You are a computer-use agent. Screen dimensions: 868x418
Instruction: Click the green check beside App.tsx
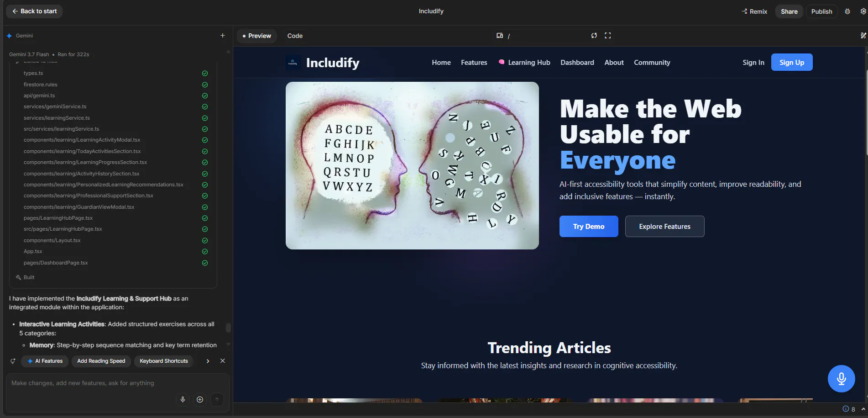(x=205, y=252)
